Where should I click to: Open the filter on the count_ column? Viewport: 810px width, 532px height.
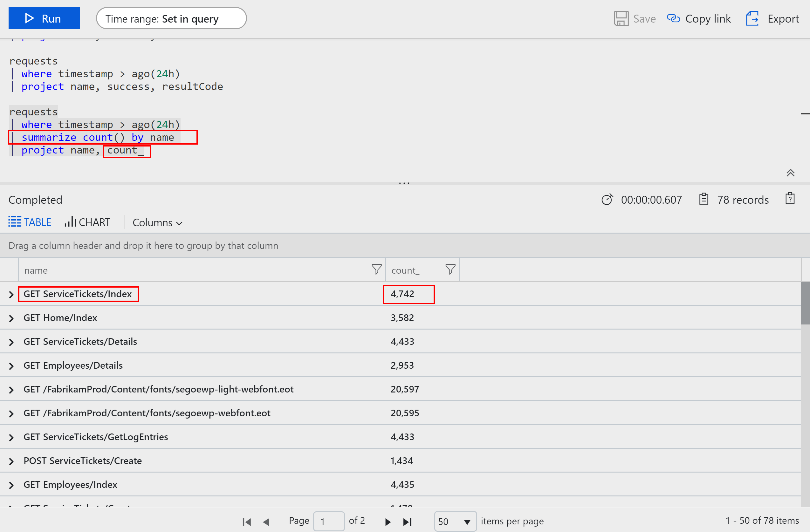point(450,269)
